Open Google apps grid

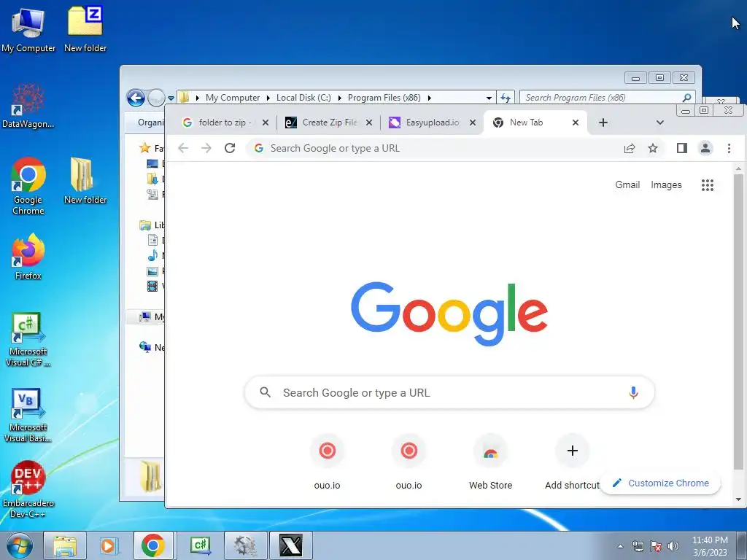tap(708, 184)
